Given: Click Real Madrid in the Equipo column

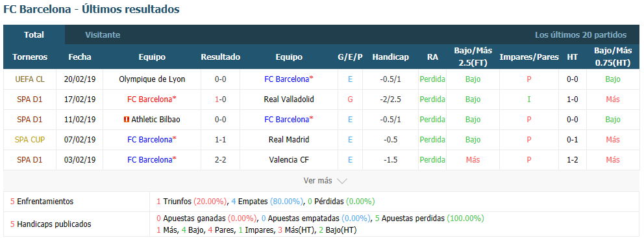Looking at the screenshot, I should [x=289, y=140].
